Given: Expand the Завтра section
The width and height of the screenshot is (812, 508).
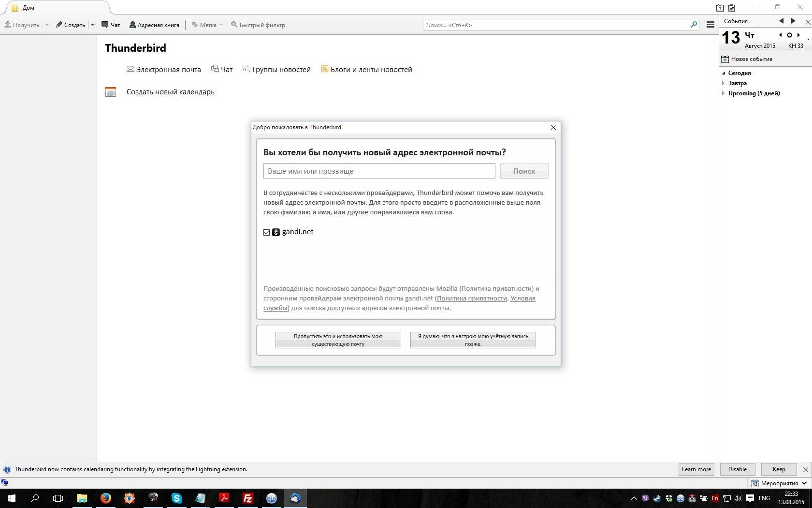Looking at the screenshot, I should tap(724, 83).
